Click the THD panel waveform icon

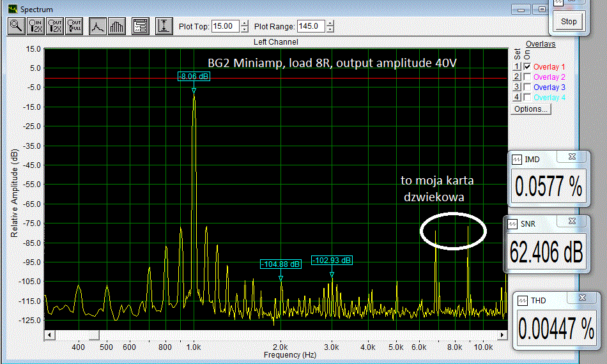coord(523,301)
